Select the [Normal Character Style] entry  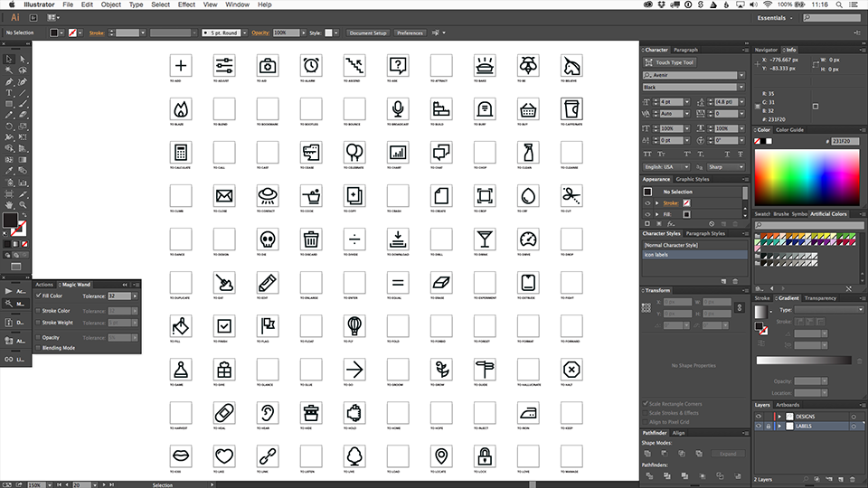[x=694, y=245]
